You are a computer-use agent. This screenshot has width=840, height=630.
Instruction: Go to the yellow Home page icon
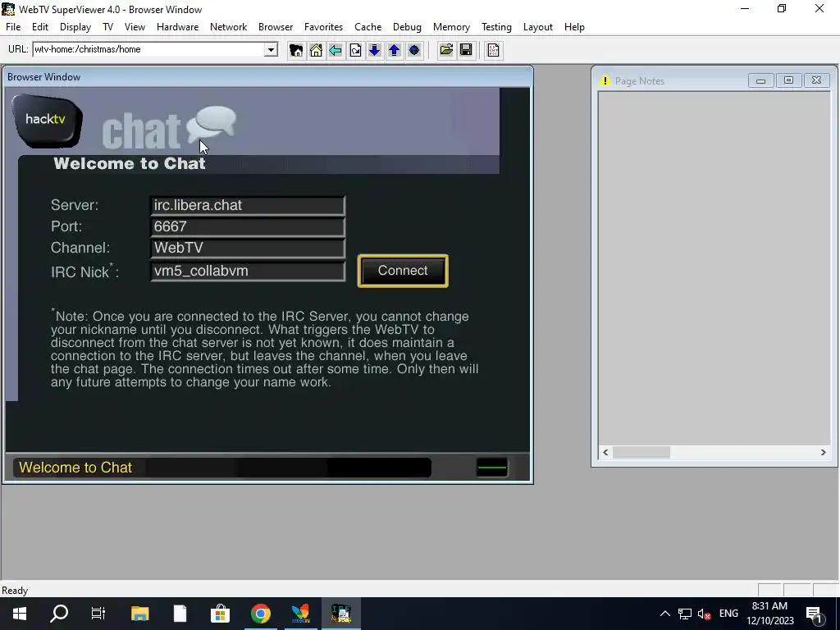316,50
